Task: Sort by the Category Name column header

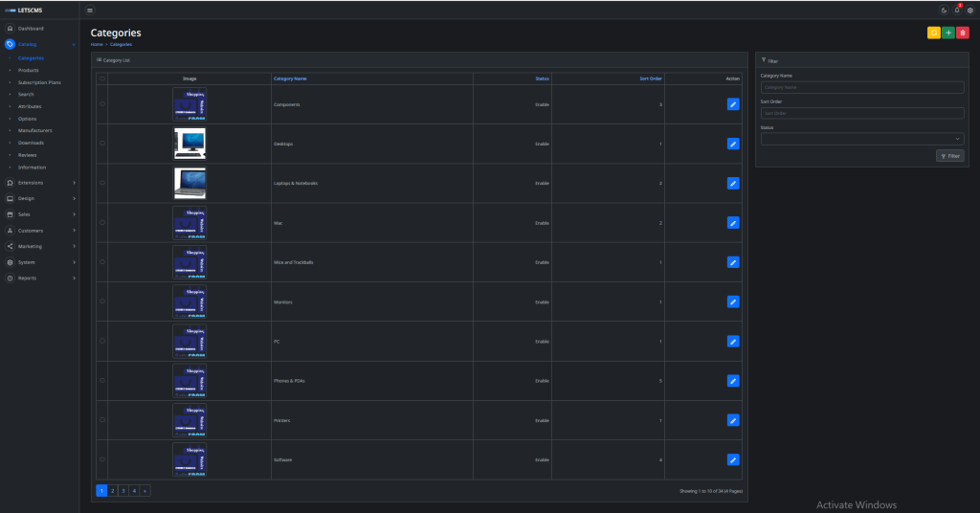Action: [x=290, y=78]
